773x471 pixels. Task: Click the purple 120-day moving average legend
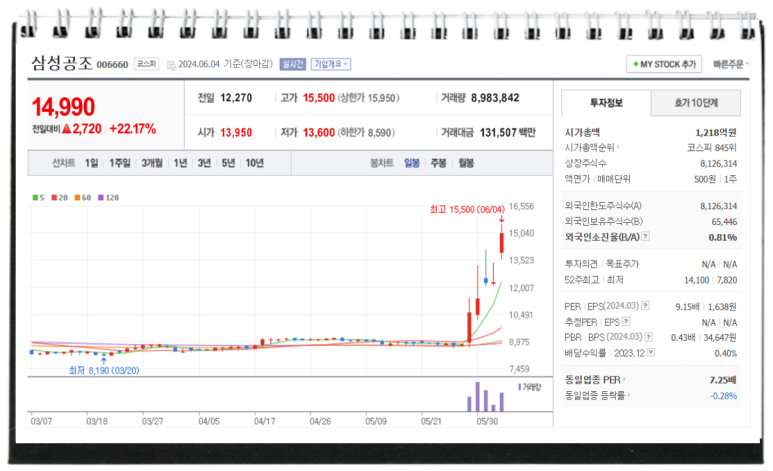108,198
